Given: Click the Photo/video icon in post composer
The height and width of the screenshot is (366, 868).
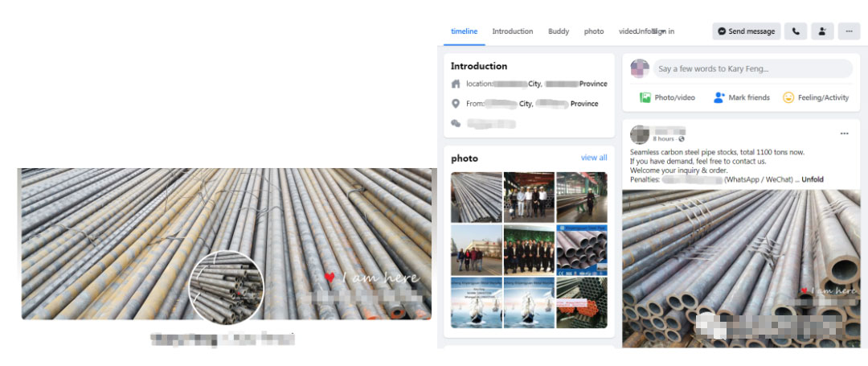Looking at the screenshot, I should point(645,97).
